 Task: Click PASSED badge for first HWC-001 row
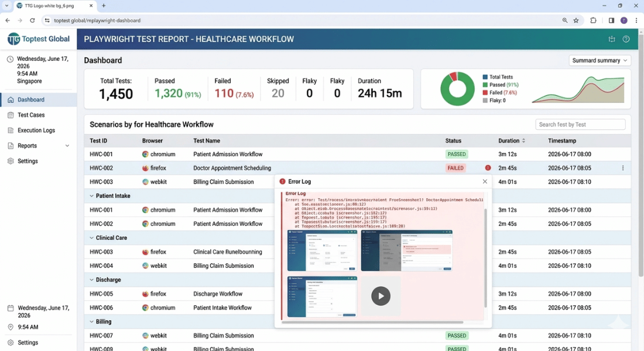coord(457,154)
